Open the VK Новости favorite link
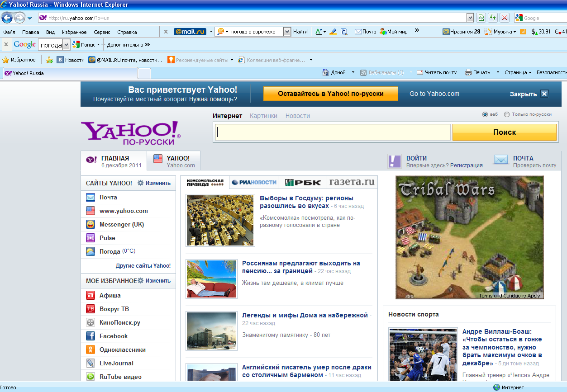 [x=71, y=60]
